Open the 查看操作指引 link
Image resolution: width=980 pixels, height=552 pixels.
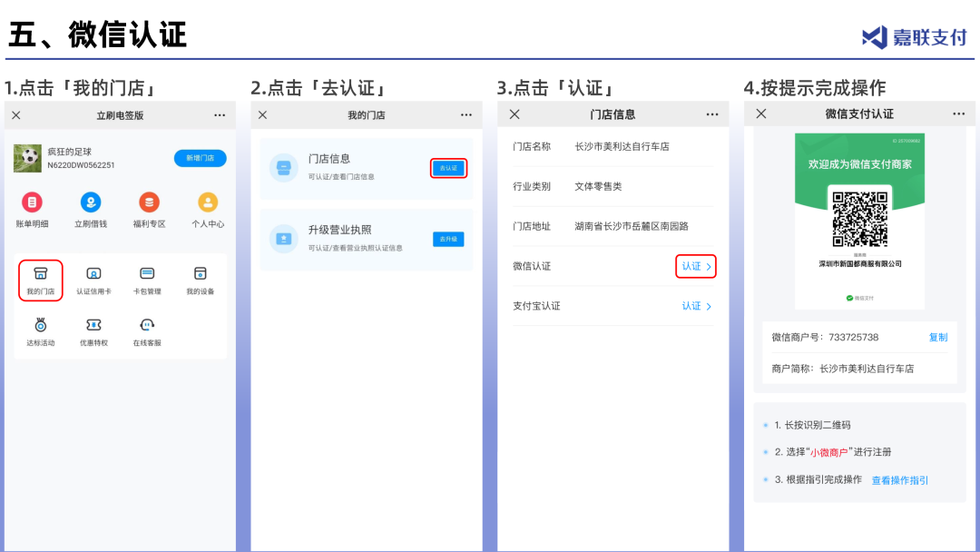click(900, 480)
